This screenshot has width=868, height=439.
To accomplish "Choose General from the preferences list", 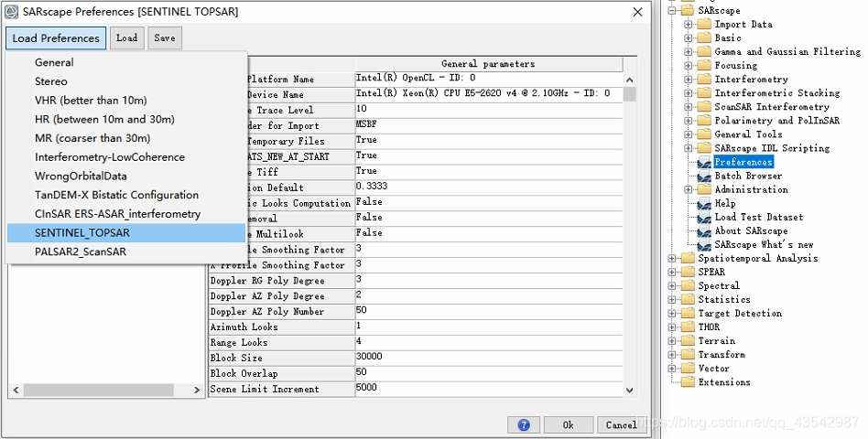I will 126,62.
